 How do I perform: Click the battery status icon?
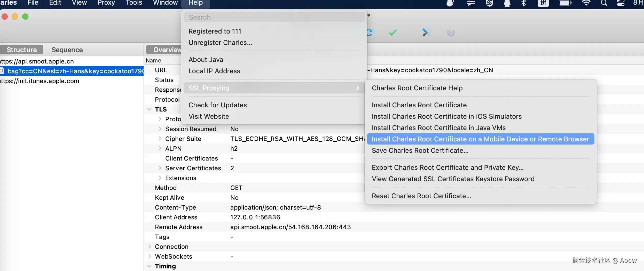[x=565, y=3]
